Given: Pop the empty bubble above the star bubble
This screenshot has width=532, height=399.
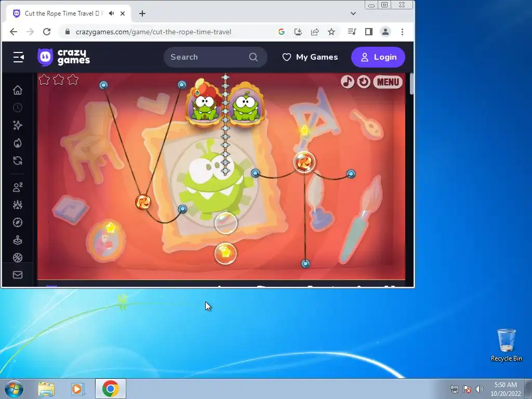Looking at the screenshot, I should coord(225,223).
